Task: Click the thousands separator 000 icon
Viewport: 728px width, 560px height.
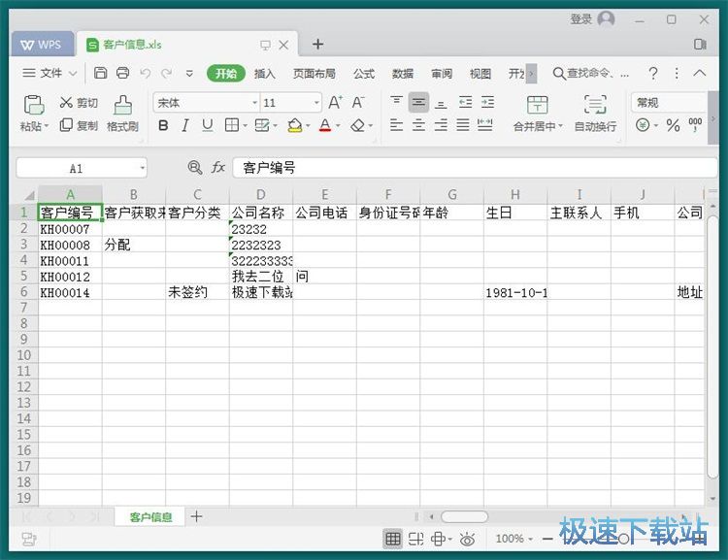Action: (695, 124)
